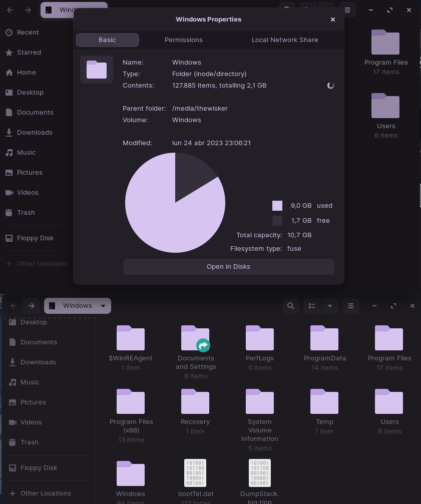Select DumpStack.log.tmp file
Image resolution: width=421 pixels, height=504 pixels.
pos(260,481)
